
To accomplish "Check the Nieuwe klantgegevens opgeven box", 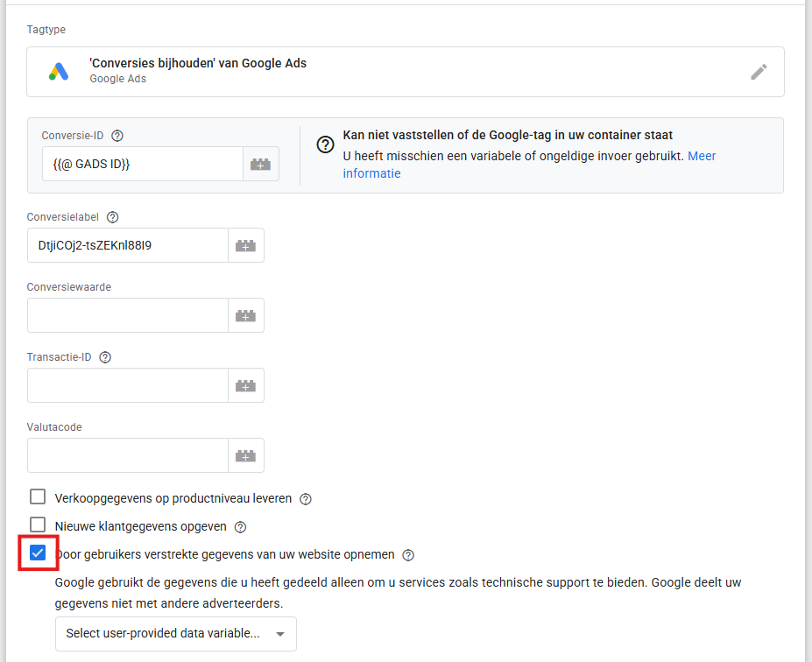I will (38, 525).
